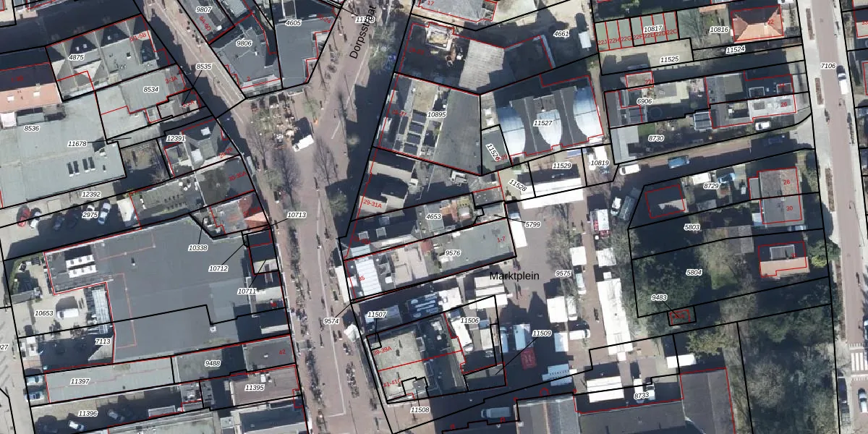This screenshot has height=434, width=868.
Task: Click parcel label 9576
Action: click(x=453, y=253)
